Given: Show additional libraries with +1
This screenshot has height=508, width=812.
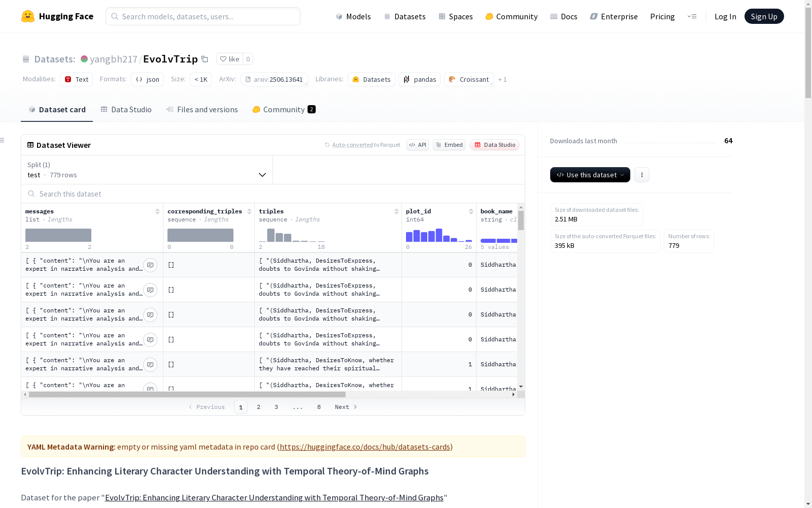Looking at the screenshot, I should coord(502,79).
